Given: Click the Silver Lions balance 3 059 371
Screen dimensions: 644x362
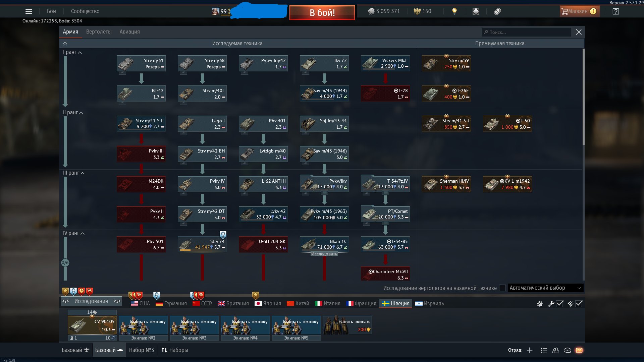Looking at the screenshot, I should point(384,11).
